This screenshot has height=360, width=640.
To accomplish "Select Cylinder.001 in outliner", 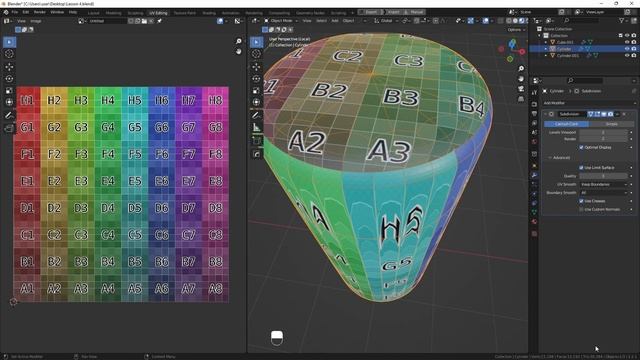I will point(568,56).
